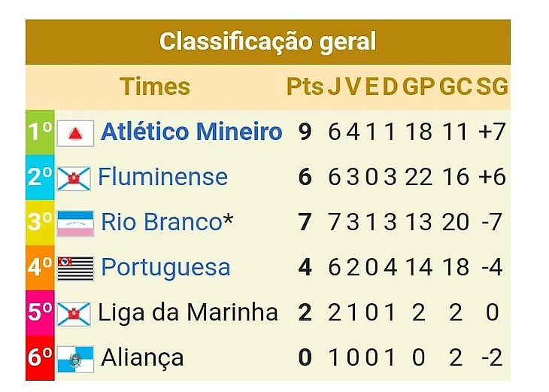
Task: Click the Times column header
Action: tap(155, 87)
